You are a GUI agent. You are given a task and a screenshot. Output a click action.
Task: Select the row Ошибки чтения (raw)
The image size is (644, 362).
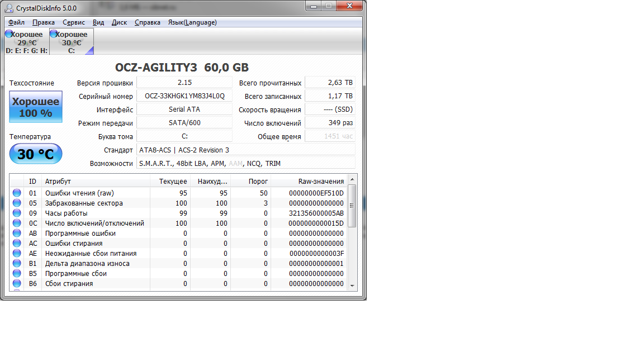click(x=178, y=193)
